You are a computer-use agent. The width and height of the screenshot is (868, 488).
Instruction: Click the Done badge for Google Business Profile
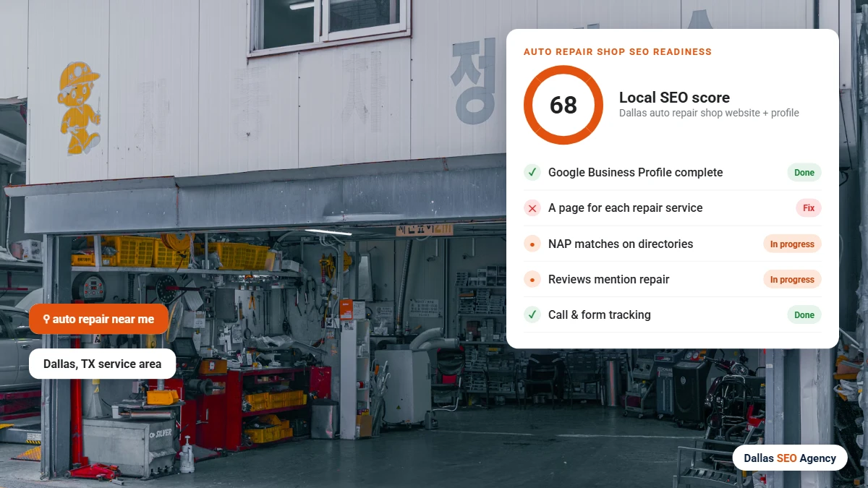click(x=804, y=172)
